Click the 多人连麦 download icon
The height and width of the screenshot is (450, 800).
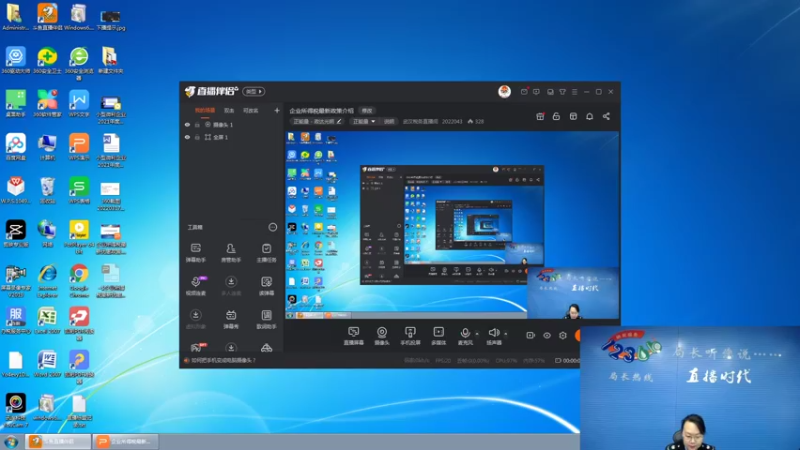point(231,282)
